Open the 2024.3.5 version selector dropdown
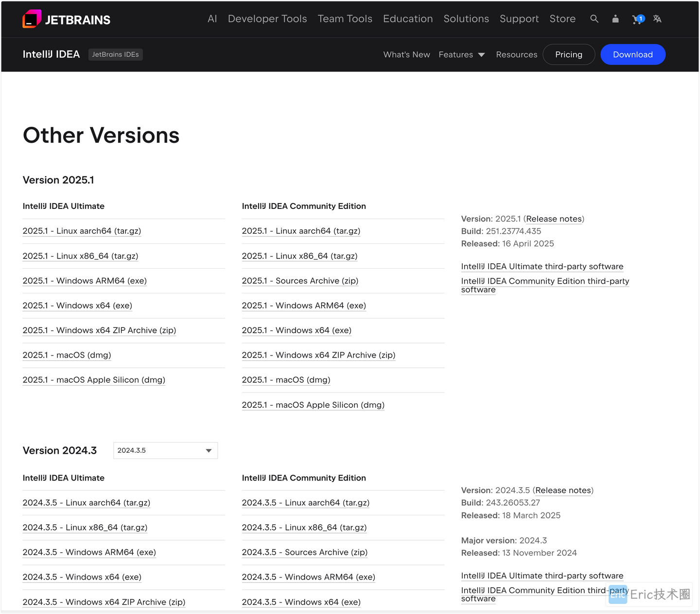 tap(165, 450)
